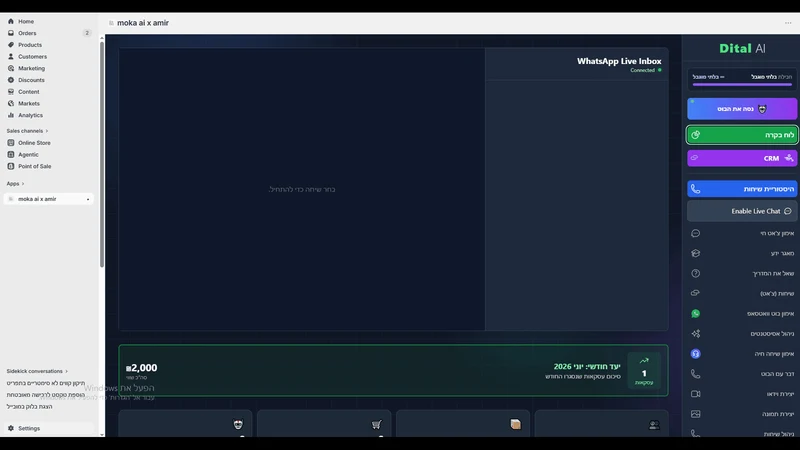Open Settings in the Shopify sidebar
Image resolution: width=800 pixels, height=450 pixels.
pos(49,429)
